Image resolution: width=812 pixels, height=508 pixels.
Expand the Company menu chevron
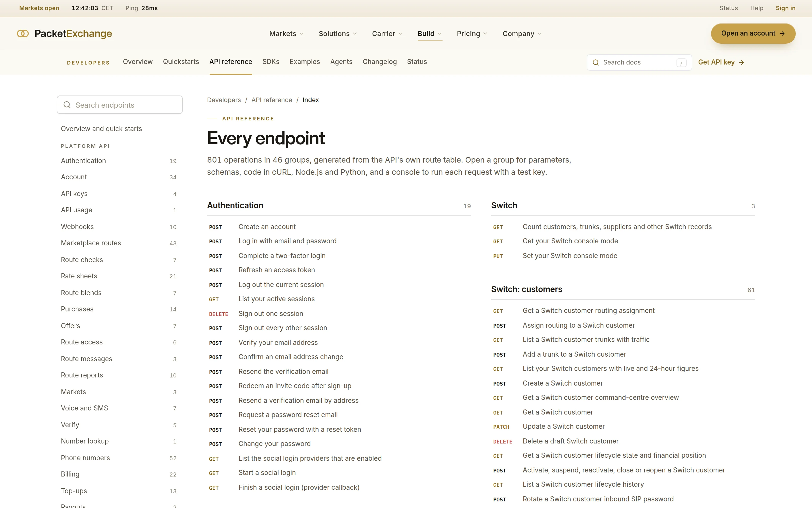click(x=539, y=34)
